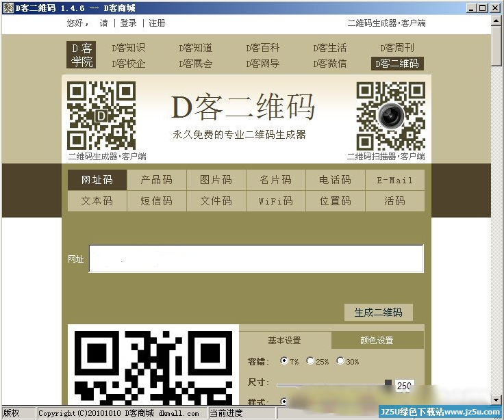This screenshot has height=420, width=504.
Task: Click the Copyright D客商城 status text
Action: tap(118, 413)
